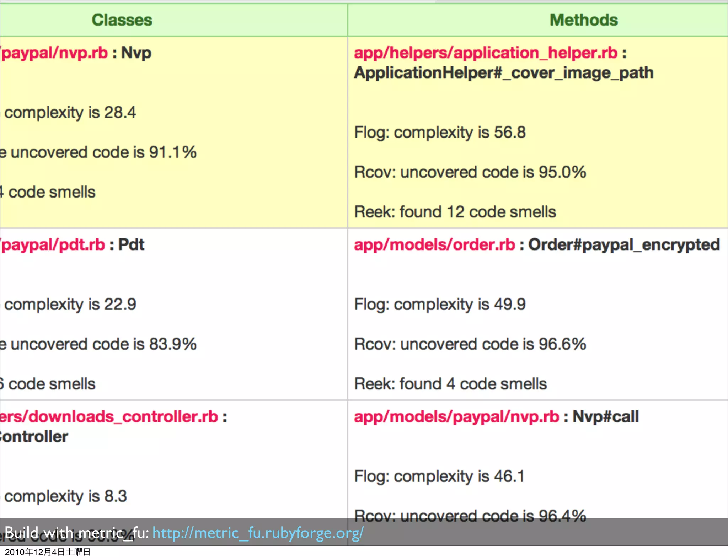The height and width of the screenshot is (560, 728).
Task: Click the Pdt class 'complexity is 22.9' text
Action: click(x=70, y=305)
